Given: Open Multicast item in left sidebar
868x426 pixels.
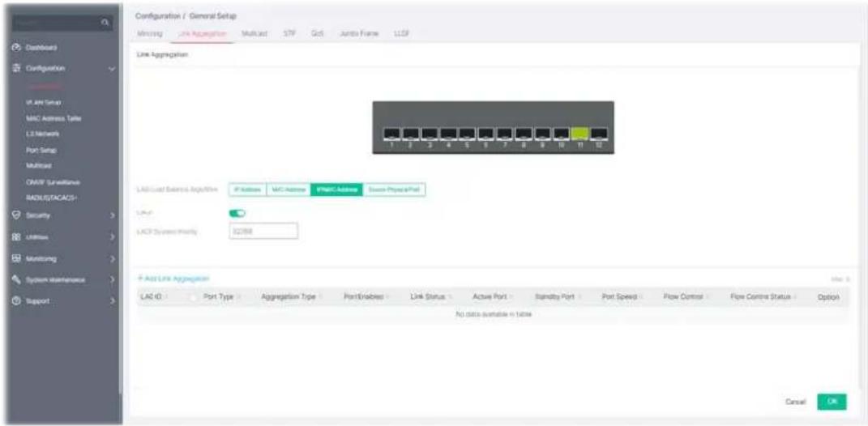Looking at the screenshot, I should pos(39,165).
